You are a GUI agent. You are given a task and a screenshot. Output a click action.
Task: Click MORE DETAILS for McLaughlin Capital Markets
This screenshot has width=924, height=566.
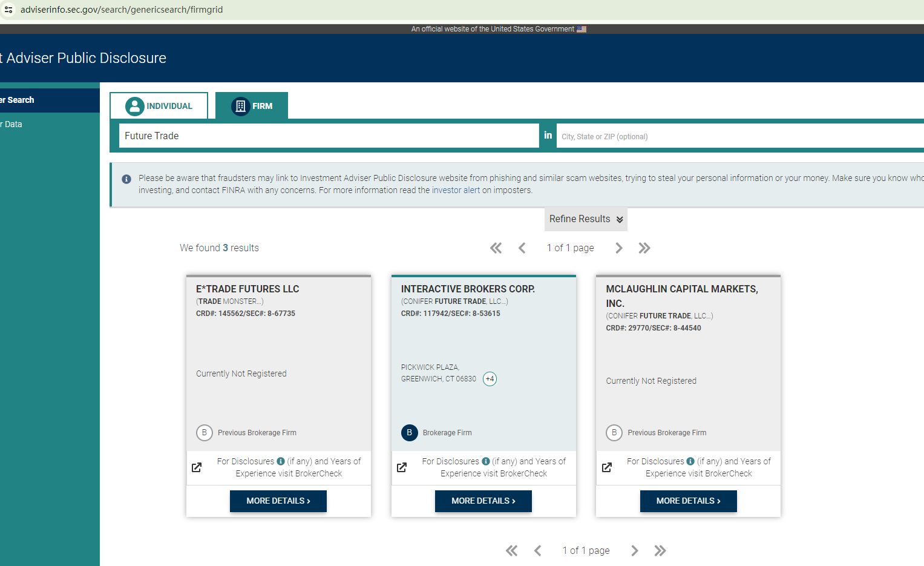(x=689, y=501)
